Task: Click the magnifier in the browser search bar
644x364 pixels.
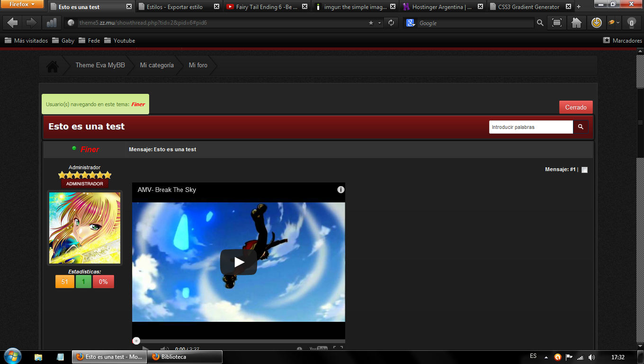Action: pyautogui.click(x=540, y=23)
